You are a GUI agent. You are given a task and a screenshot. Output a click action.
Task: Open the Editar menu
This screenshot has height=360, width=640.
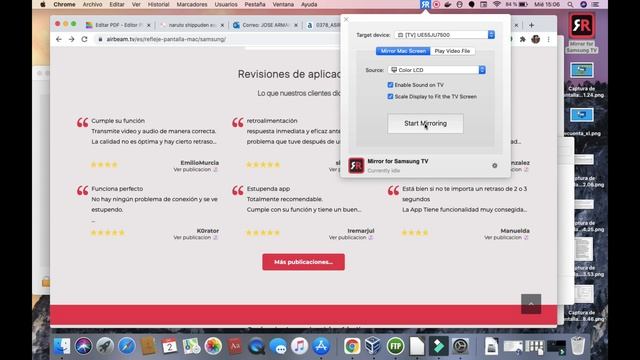click(x=117, y=4)
